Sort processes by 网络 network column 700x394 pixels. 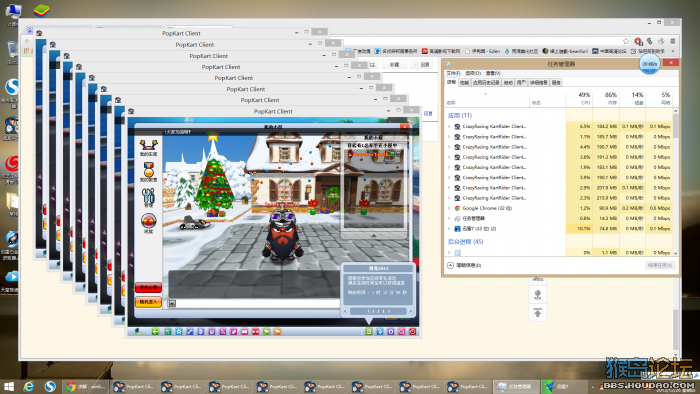[659, 99]
